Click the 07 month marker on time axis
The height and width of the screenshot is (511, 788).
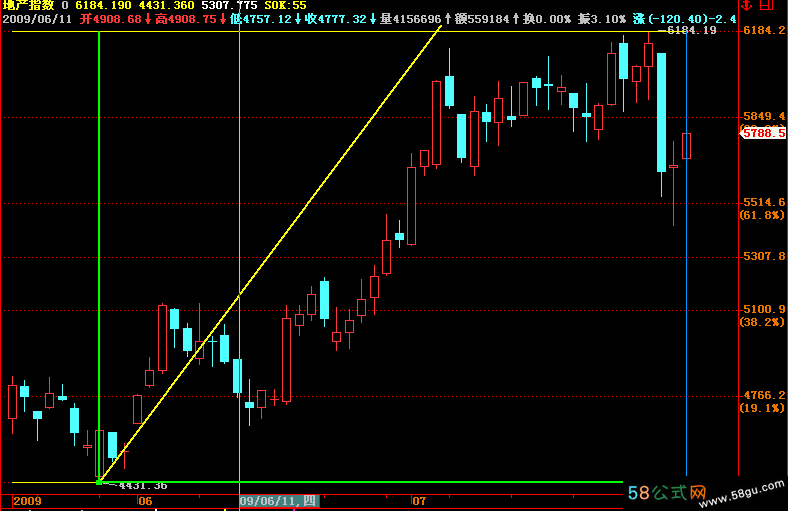pos(419,501)
